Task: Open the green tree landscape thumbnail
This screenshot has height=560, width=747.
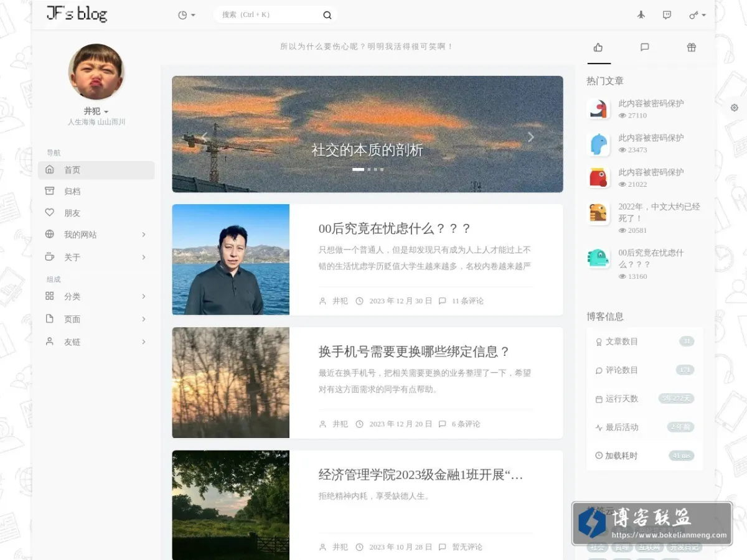Action: point(231,505)
